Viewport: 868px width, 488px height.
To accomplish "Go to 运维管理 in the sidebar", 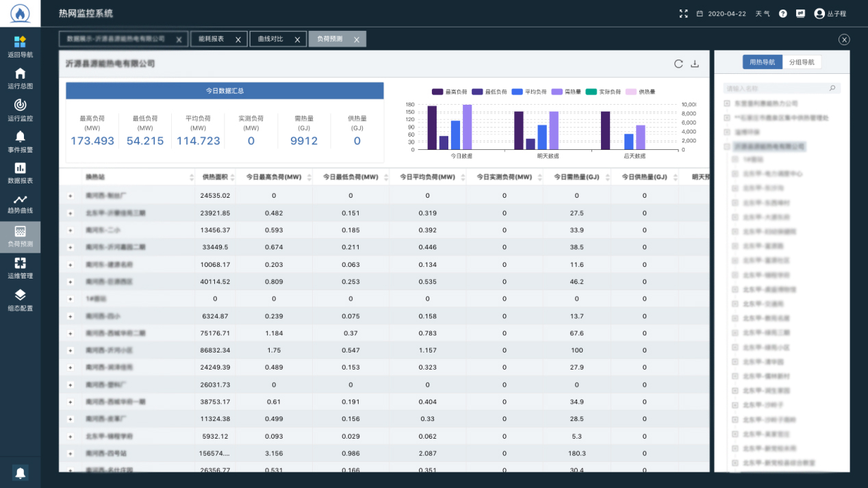I will click(x=20, y=268).
